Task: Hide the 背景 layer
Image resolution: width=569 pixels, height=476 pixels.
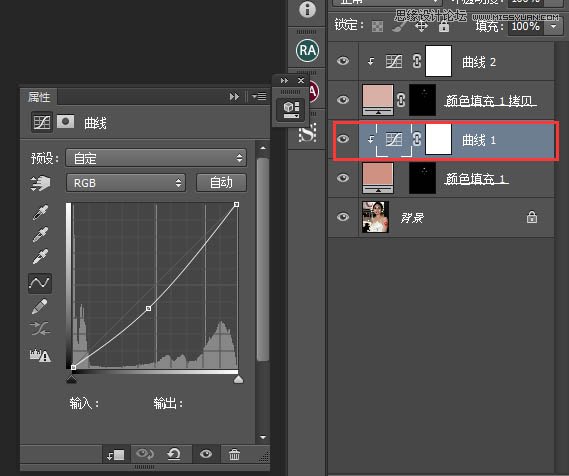Action: 343,217
